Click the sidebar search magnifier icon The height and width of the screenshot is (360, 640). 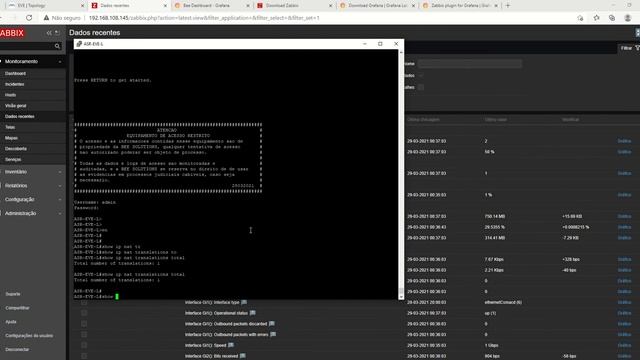click(x=57, y=46)
